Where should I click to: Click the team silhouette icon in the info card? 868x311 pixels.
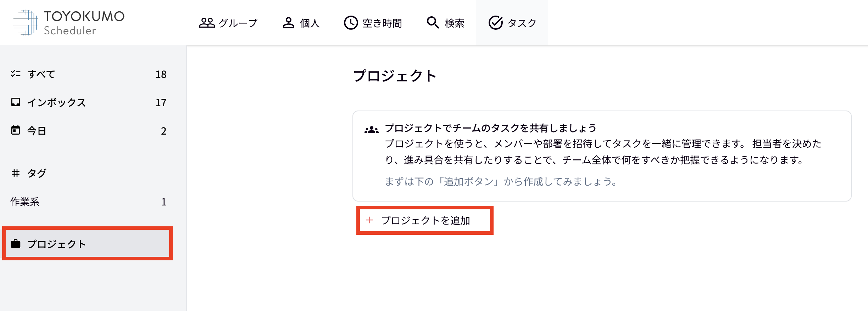pyautogui.click(x=371, y=130)
